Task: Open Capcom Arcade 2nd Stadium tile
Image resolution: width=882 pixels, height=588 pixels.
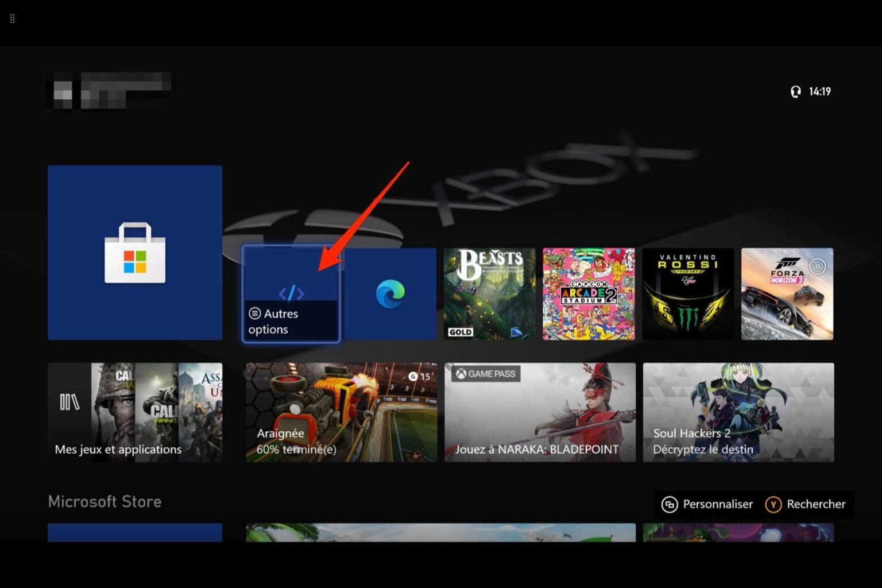Action: [589, 294]
